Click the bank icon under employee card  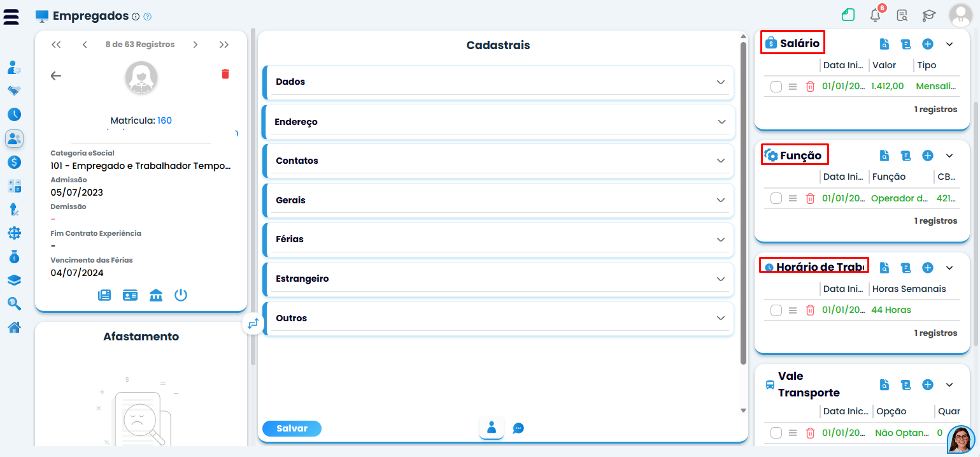tap(155, 295)
